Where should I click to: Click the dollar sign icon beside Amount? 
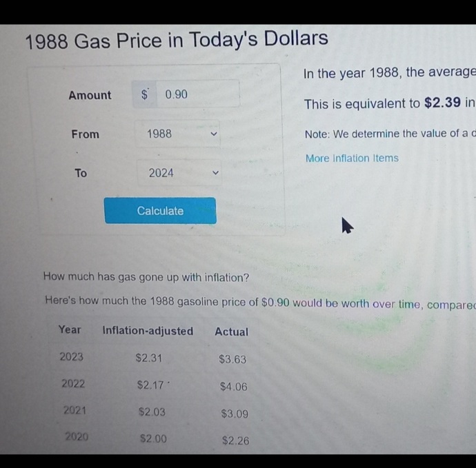pyautogui.click(x=144, y=94)
